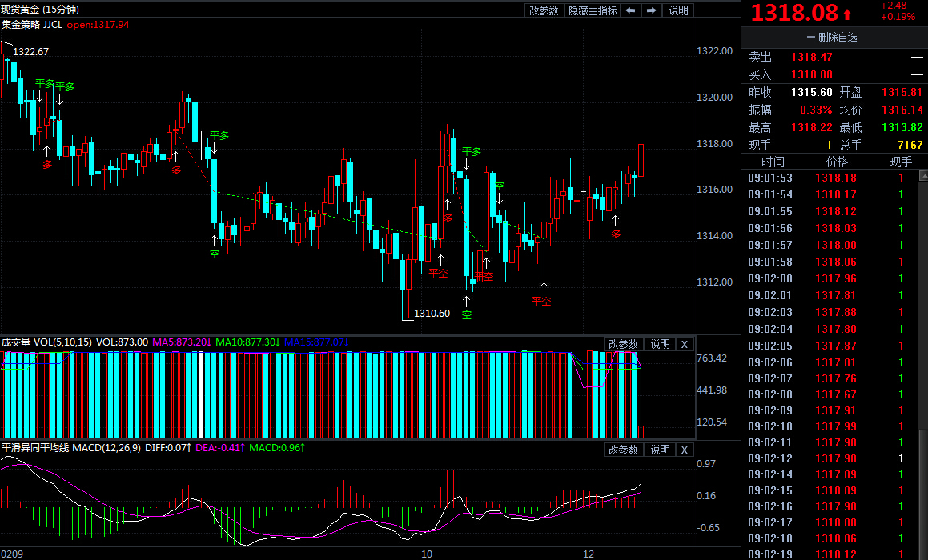
Task: Click the 开盘 value 1315.81
Action: (x=902, y=93)
